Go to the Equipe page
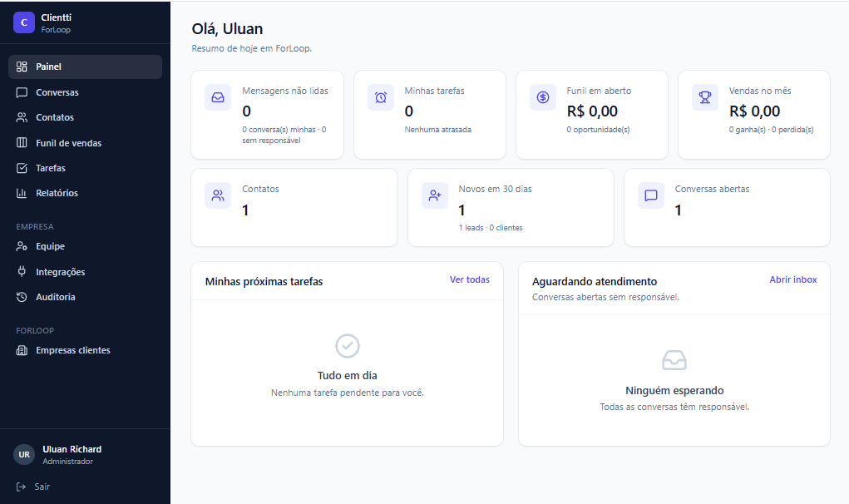The height and width of the screenshot is (504, 849). 85,246
